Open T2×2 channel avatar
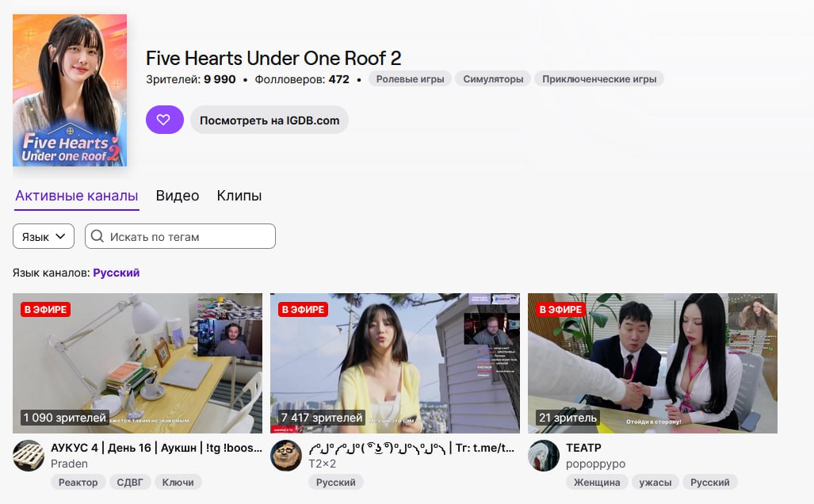The image size is (814, 504). pos(286,456)
